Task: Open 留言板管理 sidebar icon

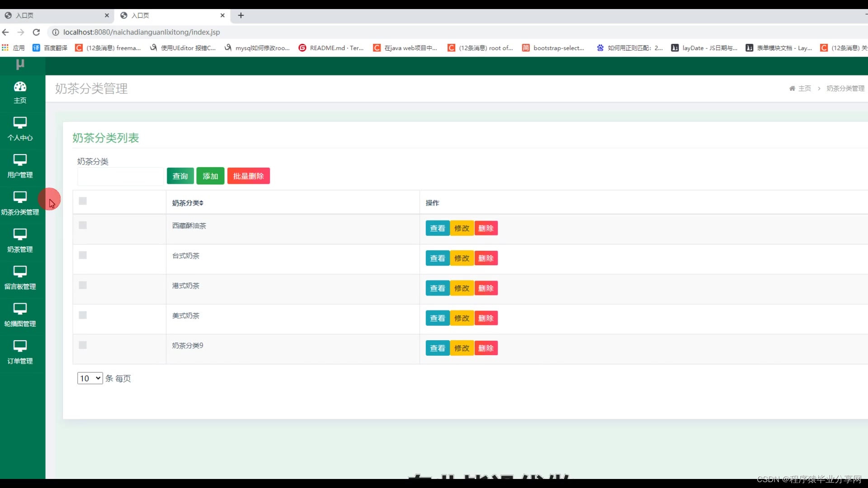Action: click(x=20, y=272)
